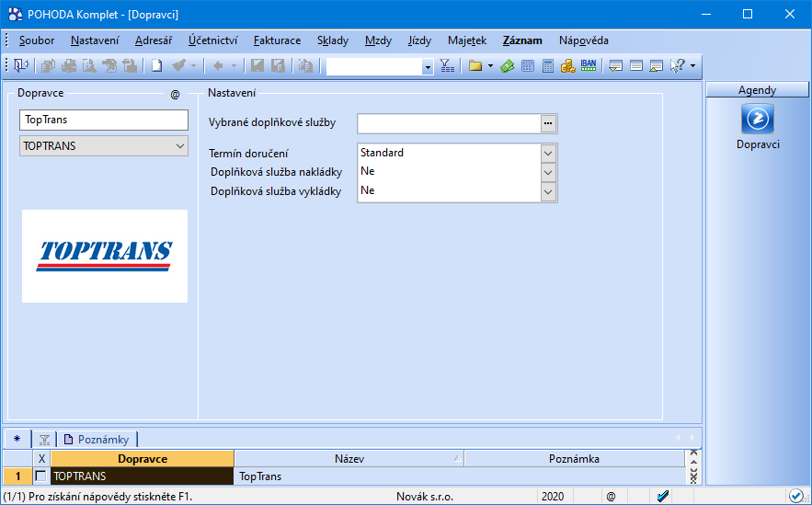
Task: Click the TopTrans name input field
Action: pos(104,120)
